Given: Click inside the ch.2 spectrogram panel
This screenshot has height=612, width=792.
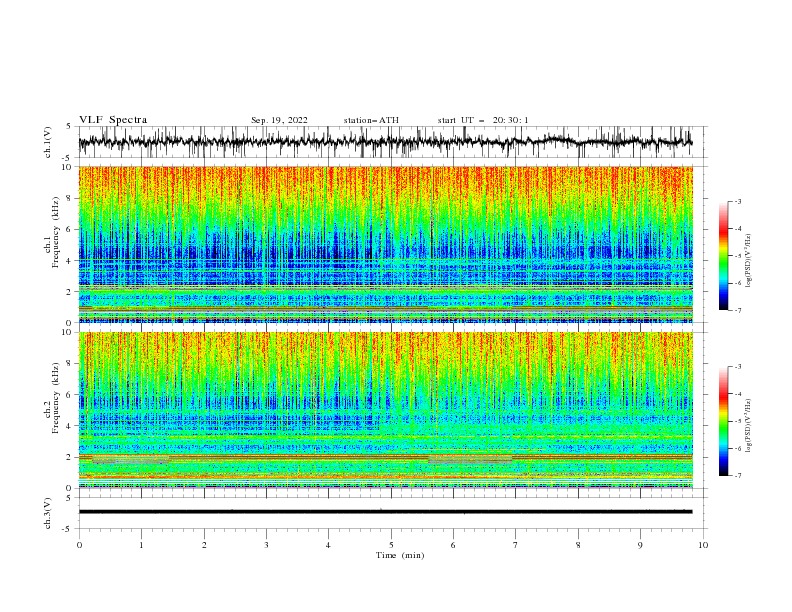Looking at the screenshot, I should coord(385,410).
